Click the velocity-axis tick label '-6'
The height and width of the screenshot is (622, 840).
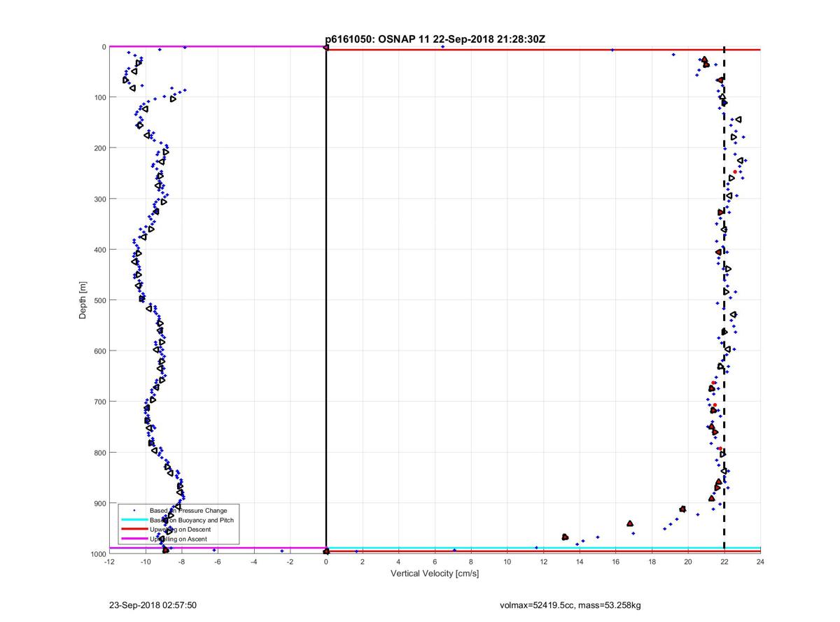tap(218, 561)
